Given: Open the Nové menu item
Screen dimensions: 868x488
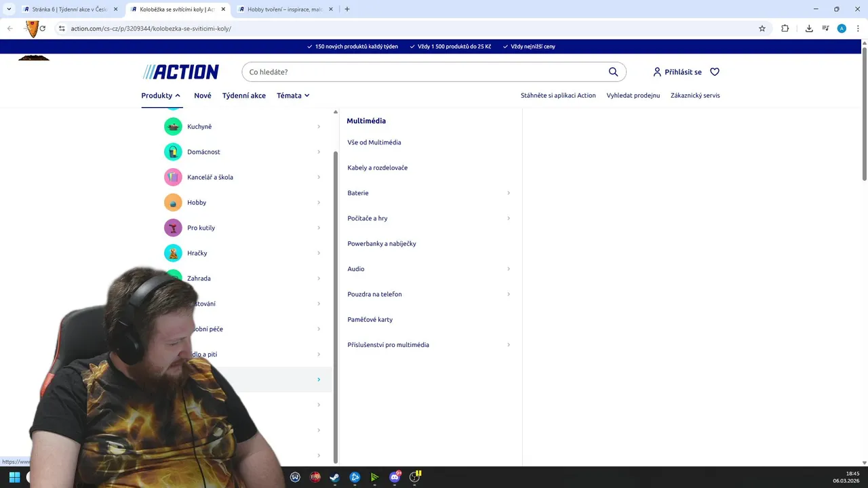Looking at the screenshot, I should [x=203, y=96].
